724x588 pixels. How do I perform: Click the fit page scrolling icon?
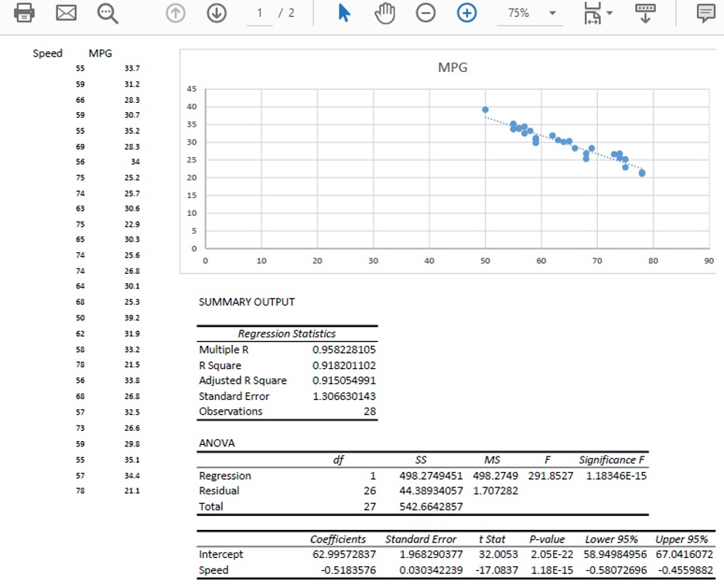click(x=593, y=13)
